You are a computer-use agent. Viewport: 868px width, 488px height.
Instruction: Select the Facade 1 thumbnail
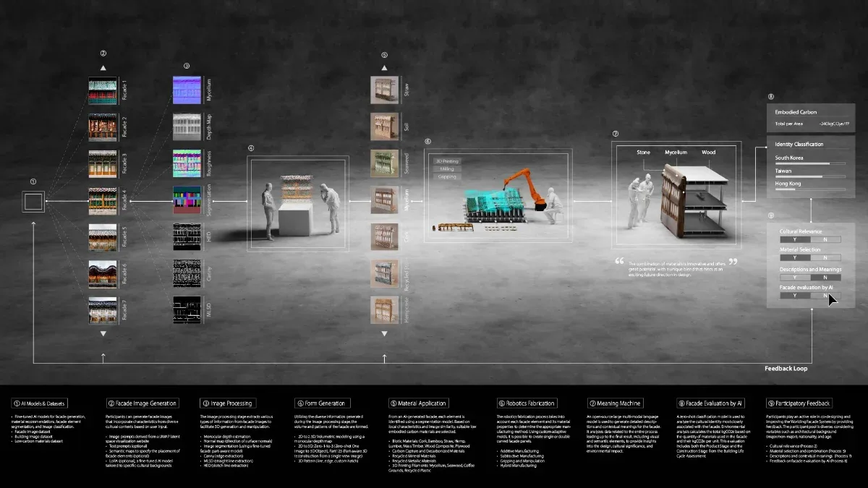pos(103,91)
